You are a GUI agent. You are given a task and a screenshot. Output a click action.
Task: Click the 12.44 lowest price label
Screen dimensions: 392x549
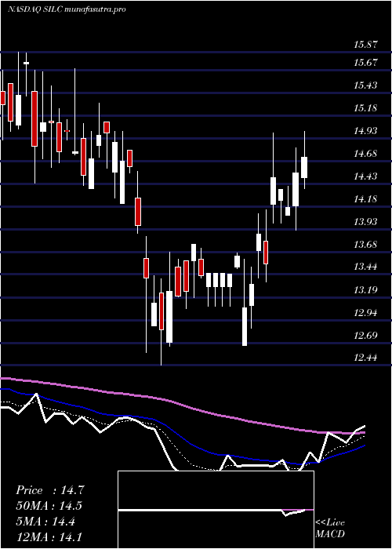pos(366,358)
